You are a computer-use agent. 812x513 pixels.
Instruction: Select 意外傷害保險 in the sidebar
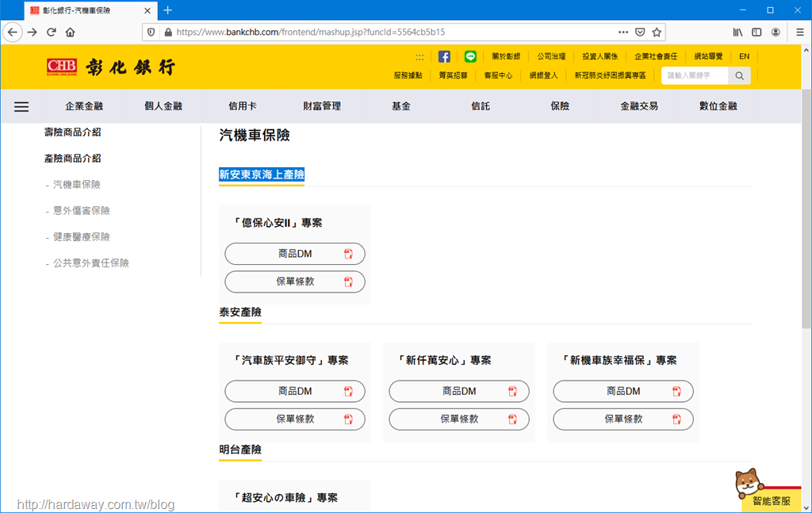(x=82, y=211)
